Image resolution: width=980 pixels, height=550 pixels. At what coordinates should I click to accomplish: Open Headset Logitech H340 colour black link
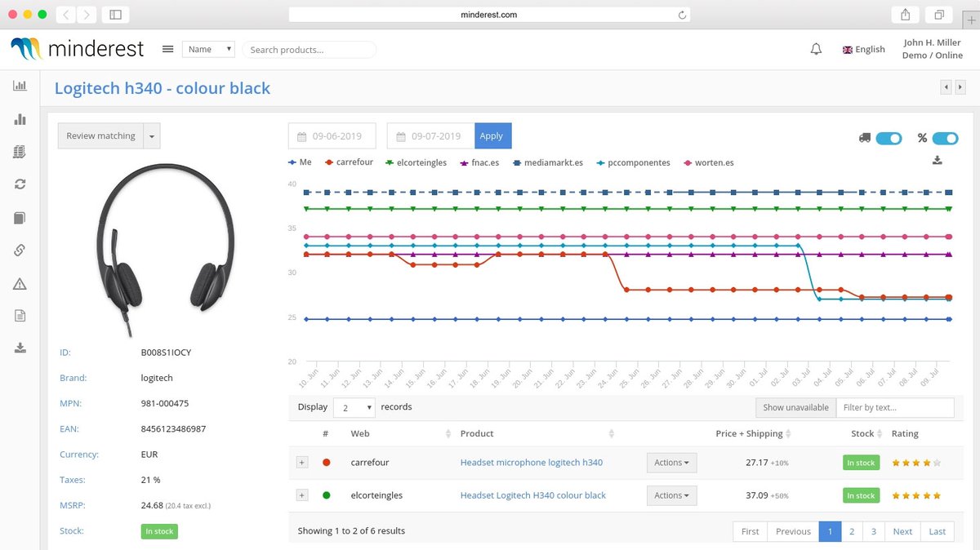point(533,495)
